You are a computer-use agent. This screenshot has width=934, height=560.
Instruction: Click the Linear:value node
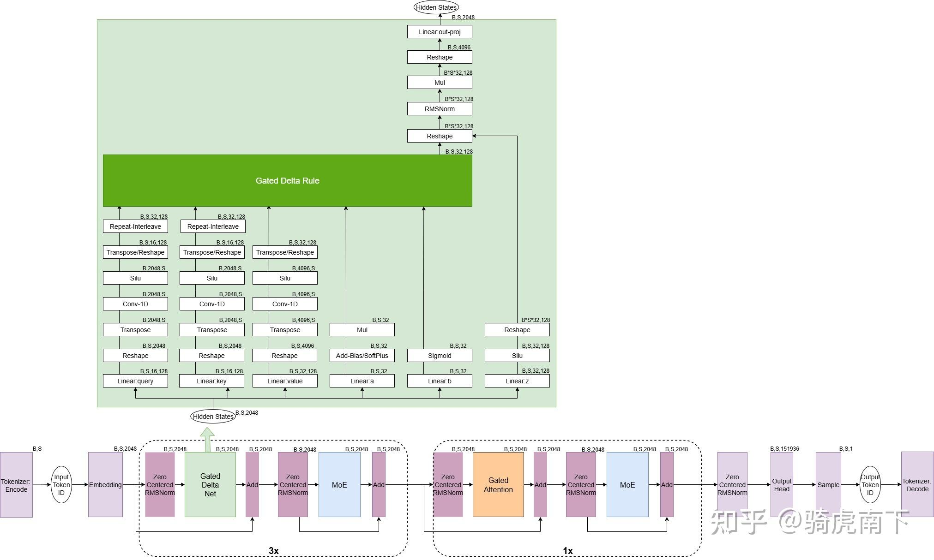(x=285, y=381)
